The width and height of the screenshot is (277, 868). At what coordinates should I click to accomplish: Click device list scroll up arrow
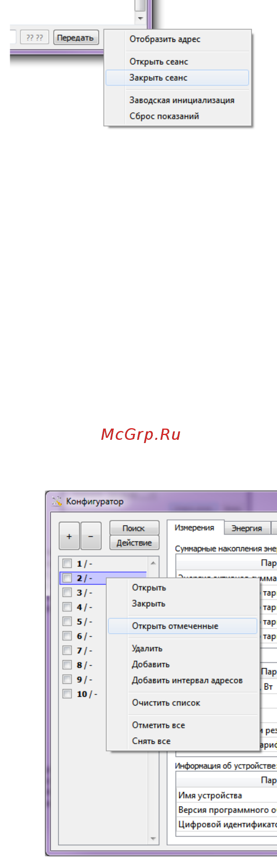[153, 563]
